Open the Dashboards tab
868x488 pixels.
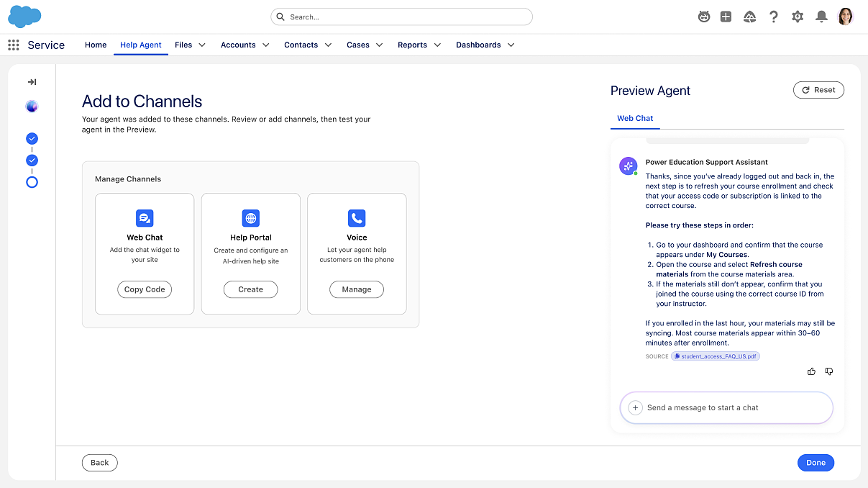[478, 45]
